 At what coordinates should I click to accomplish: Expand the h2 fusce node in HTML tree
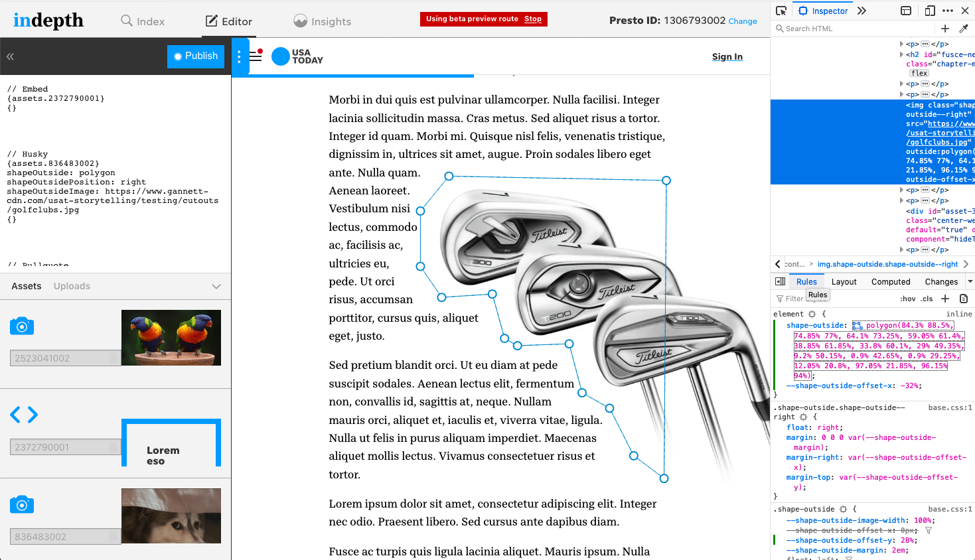click(x=901, y=54)
